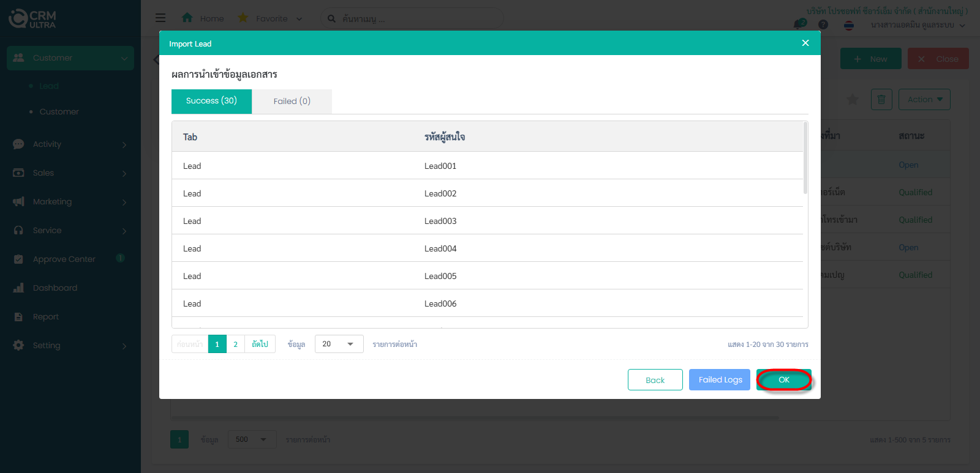Image resolution: width=980 pixels, height=473 pixels.
Task: Close the Import Lead dialog
Action: tap(805, 43)
